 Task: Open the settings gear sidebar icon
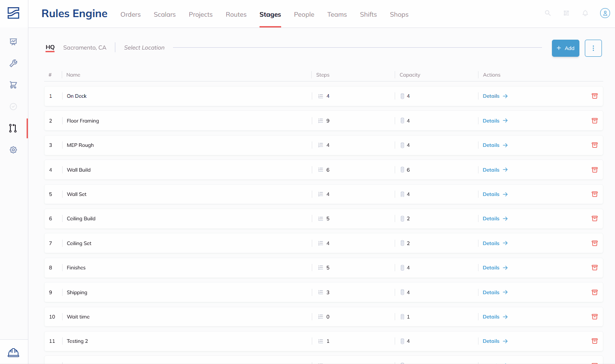point(14,150)
